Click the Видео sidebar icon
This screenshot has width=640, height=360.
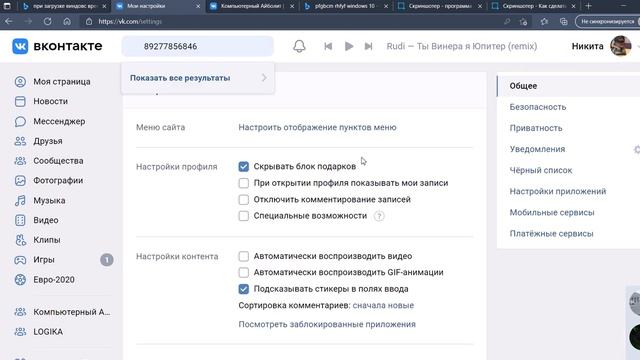pyautogui.click(x=20, y=220)
